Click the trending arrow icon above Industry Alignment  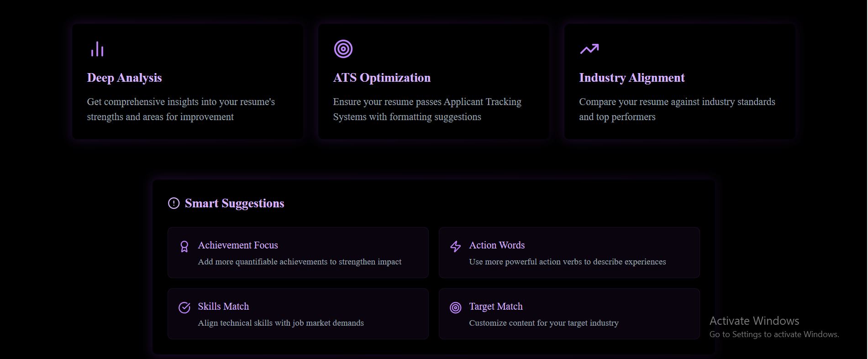[589, 49]
